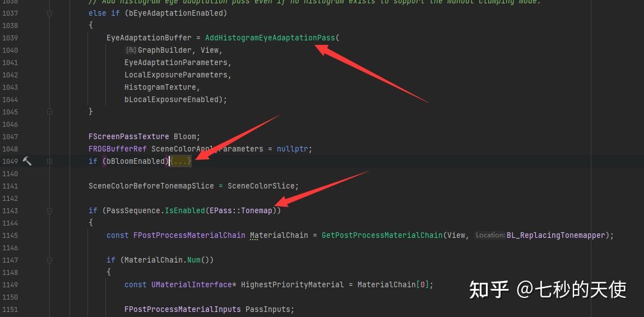Place cursor on the nullptr keyword

(293, 149)
